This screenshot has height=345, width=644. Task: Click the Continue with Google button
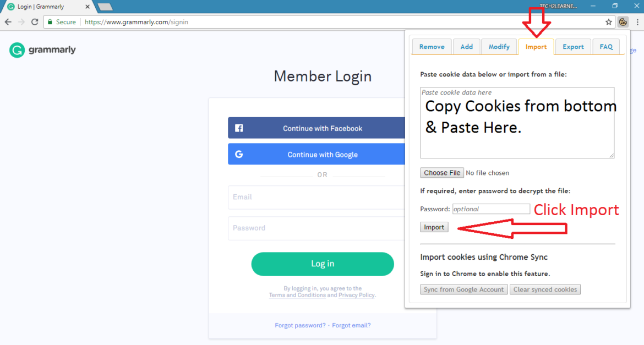(316, 155)
